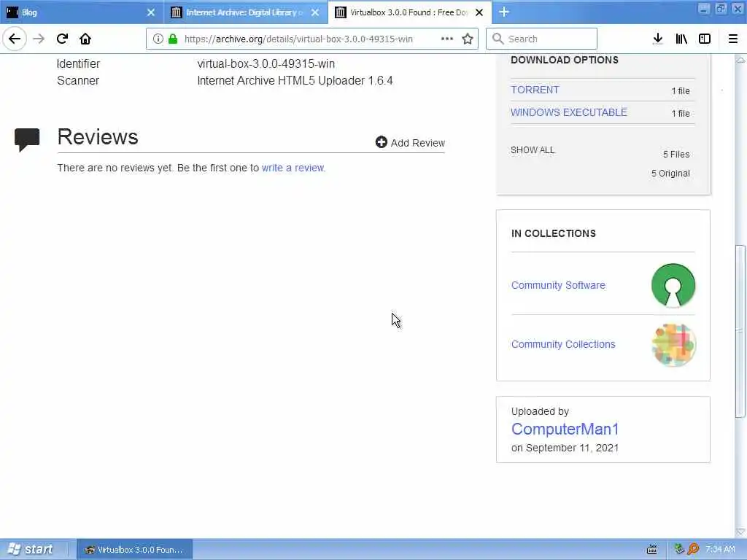Open page actions three-dot menu
The height and width of the screenshot is (560, 747).
[x=447, y=39]
